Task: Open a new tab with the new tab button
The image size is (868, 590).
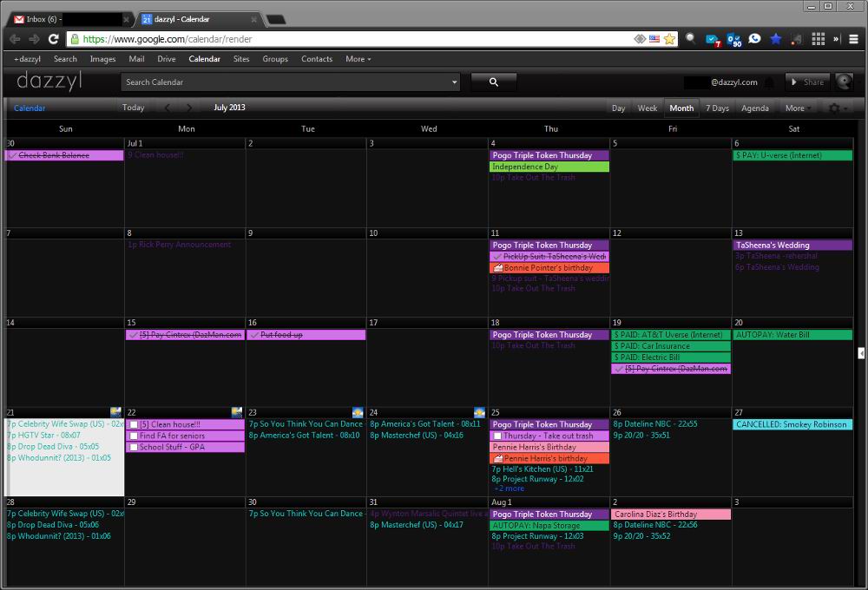Action: (x=276, y=20)
